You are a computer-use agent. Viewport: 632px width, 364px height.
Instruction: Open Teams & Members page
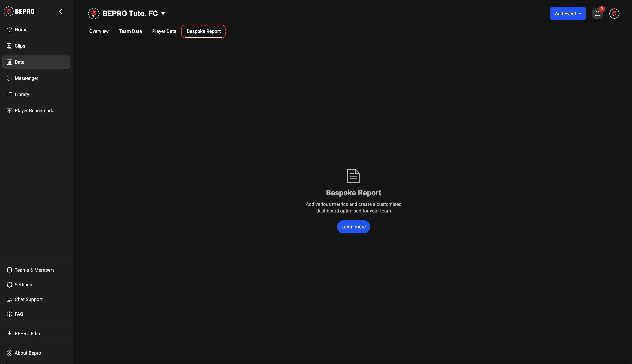coord(35,270)
